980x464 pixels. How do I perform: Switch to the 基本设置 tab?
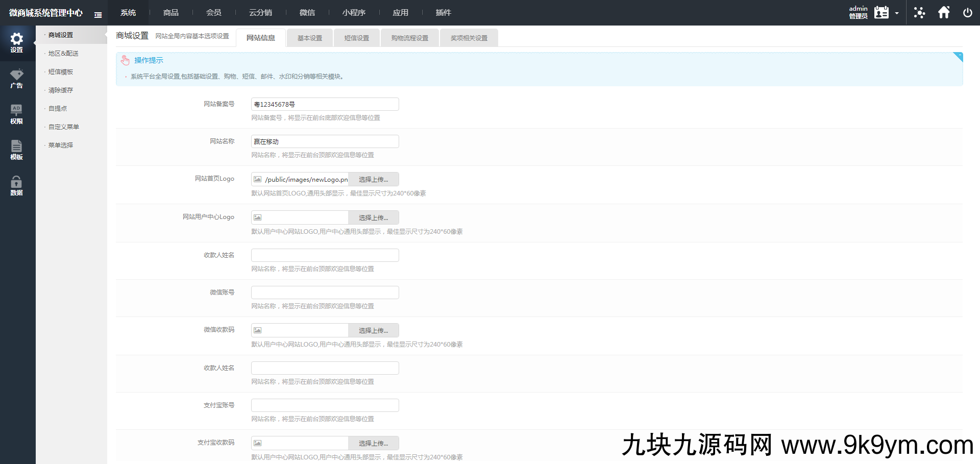pyautogui.click(x=309, y=37)
